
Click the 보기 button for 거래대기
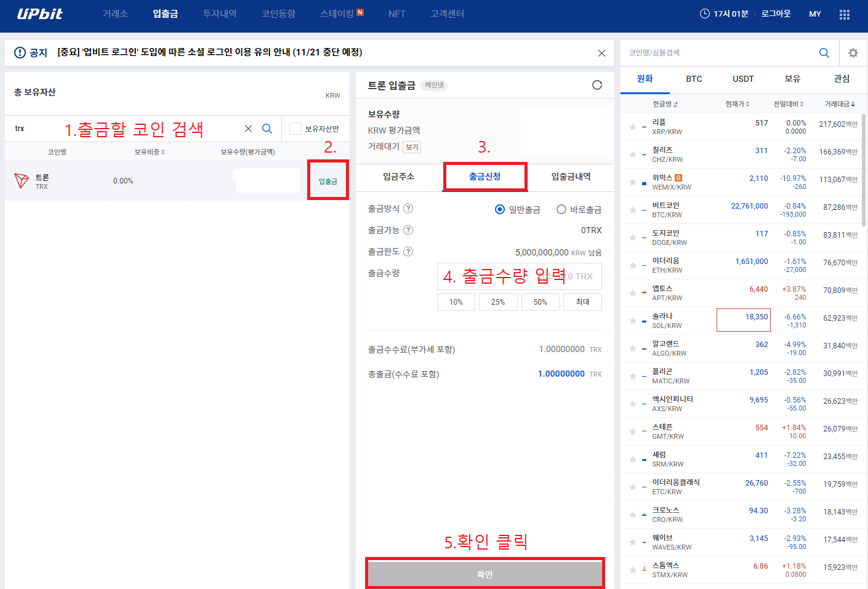click(412, 147)
